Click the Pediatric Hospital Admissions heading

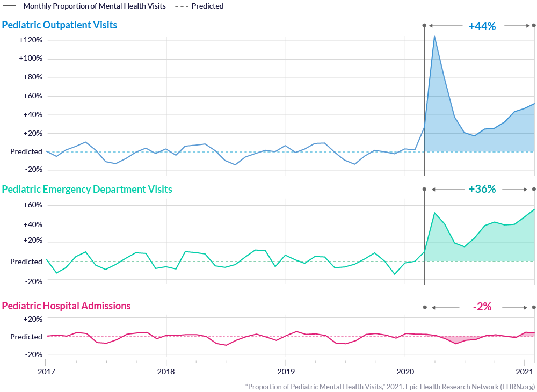(x=66, y=306)
